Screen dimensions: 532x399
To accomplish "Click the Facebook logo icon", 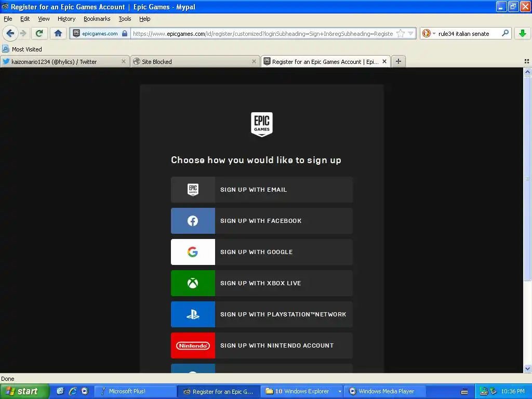I will click(193, 221).
